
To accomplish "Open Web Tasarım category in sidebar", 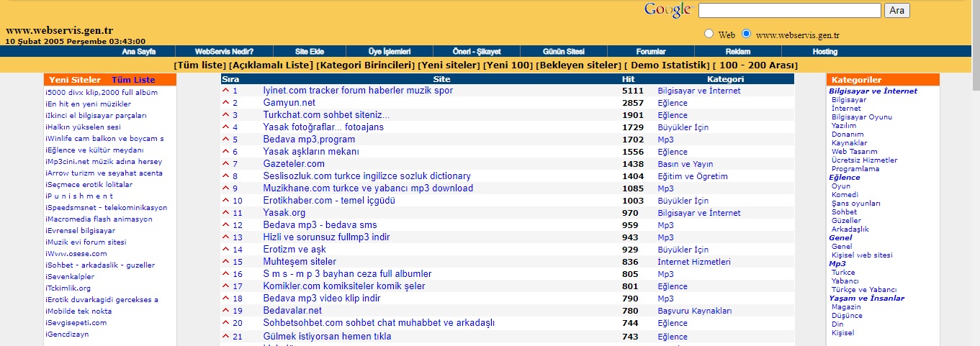I will pos(855,152).
